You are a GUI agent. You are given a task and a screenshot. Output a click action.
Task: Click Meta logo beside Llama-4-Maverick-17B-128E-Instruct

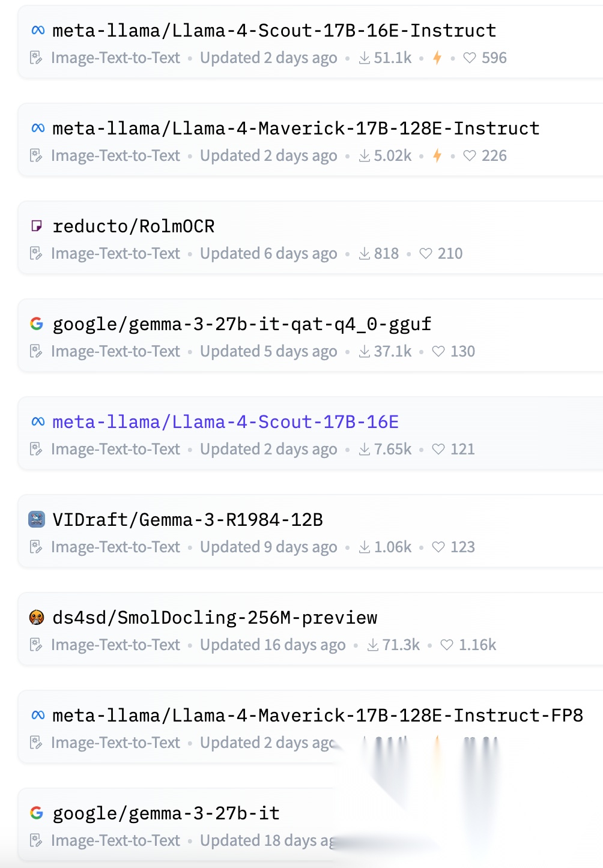pyautogui.click(x=37, y=128)
